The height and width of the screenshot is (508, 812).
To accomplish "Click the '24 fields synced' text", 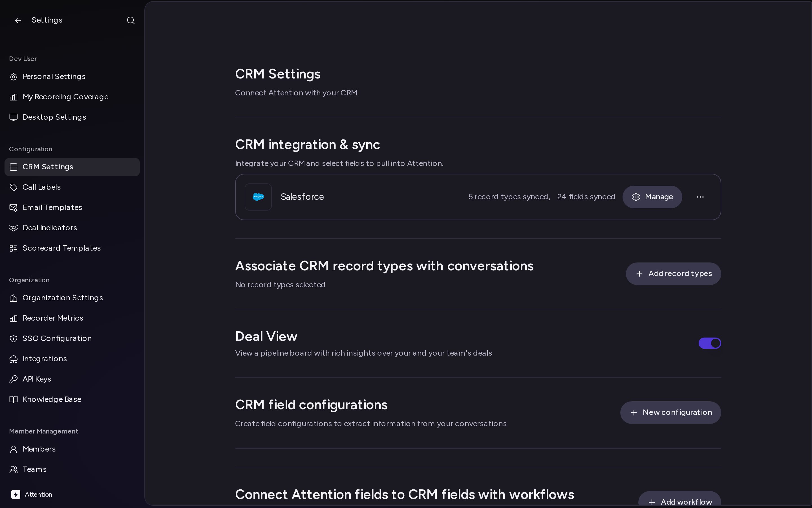I will [586, 197].
